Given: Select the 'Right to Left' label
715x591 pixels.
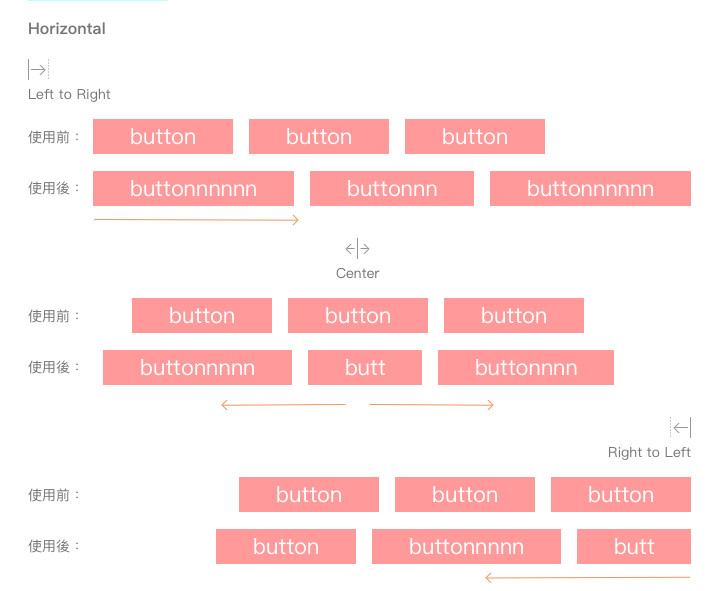Looking at the screenshot, I should (x=649, y=452).
